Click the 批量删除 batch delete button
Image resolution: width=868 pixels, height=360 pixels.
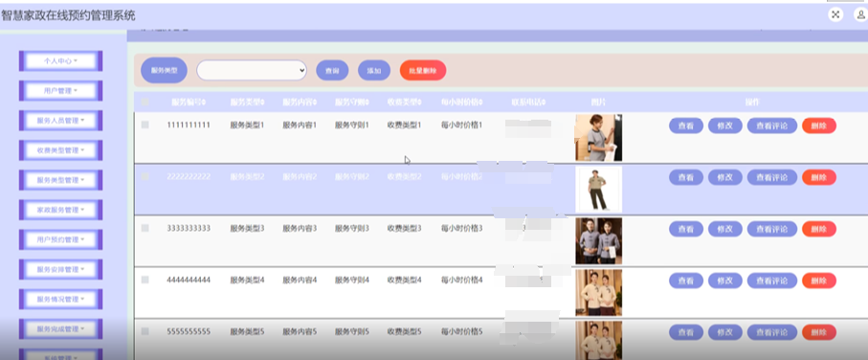click(x=423, y=70)
